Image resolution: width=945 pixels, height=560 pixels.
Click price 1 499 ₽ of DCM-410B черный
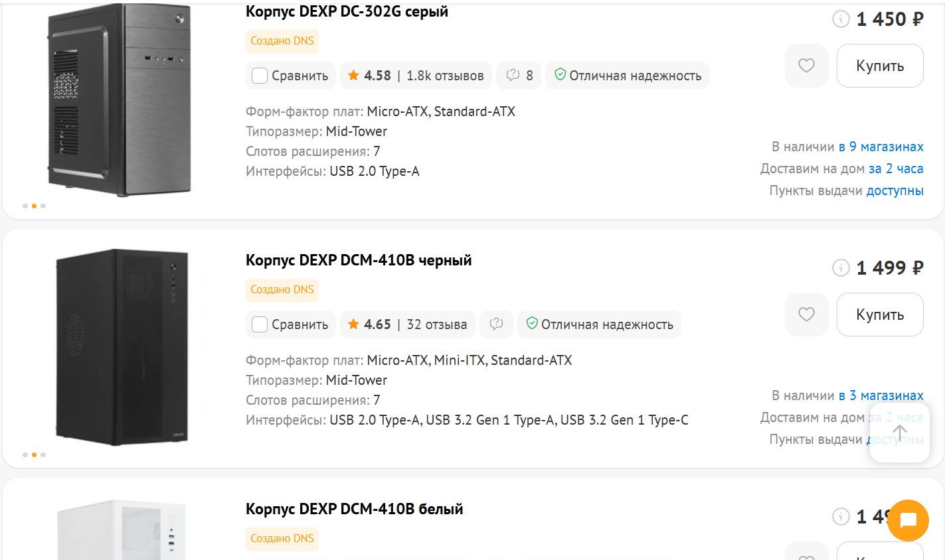pyautogui.click(x=890, y=268)
